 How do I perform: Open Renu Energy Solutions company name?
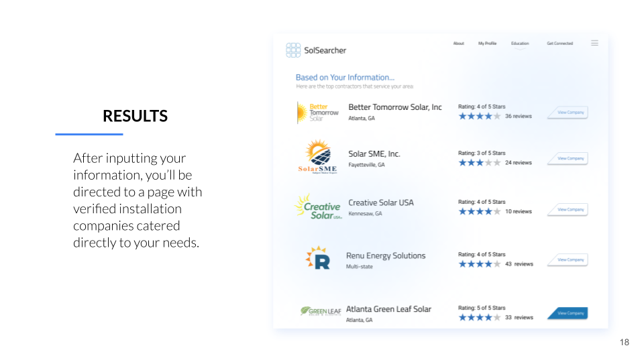pyautogui.click(x=386, y=255)
